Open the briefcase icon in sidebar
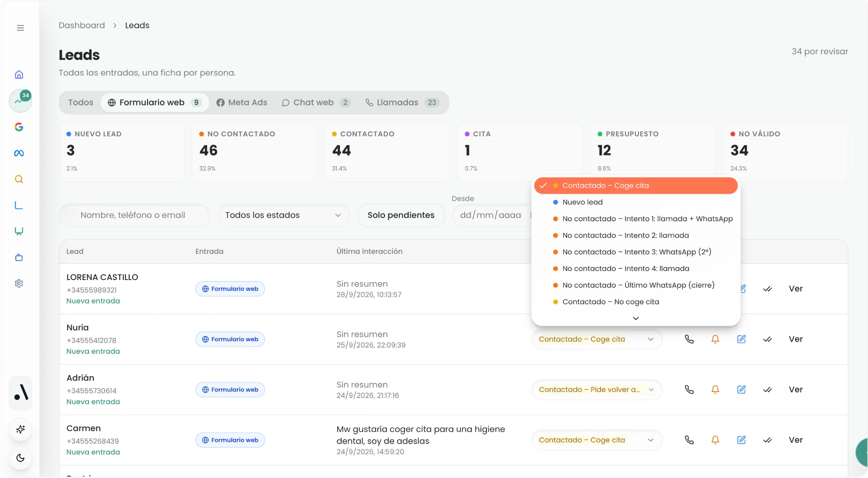Screen dimensions: 868x478 (19, 257)
